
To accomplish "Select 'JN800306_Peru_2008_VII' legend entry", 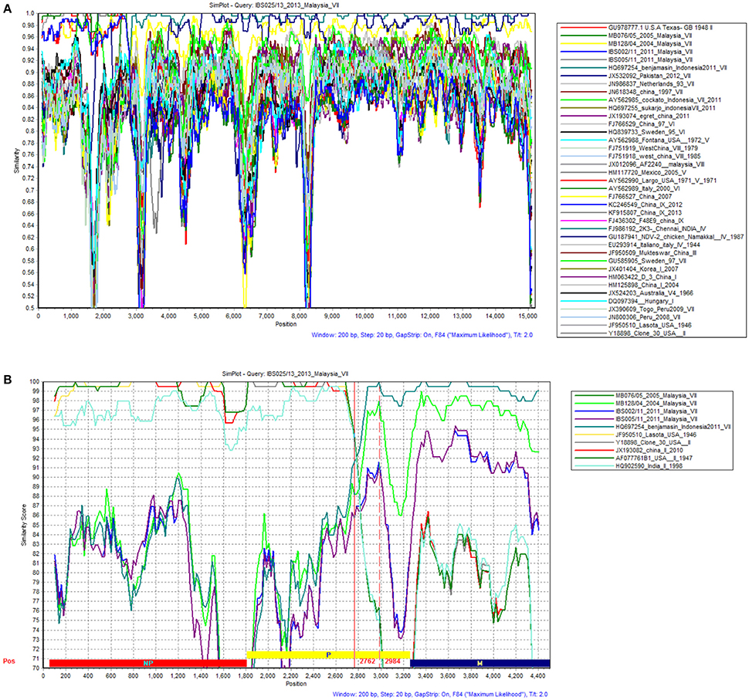I will (644, 317).
